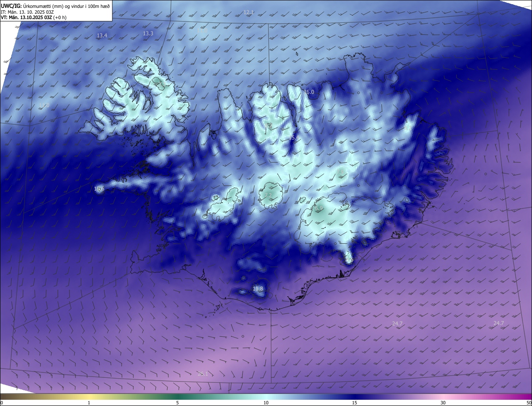532x406 pixels.
Task: Click the 13.3 value label on the map
Action: coord(148,33)
